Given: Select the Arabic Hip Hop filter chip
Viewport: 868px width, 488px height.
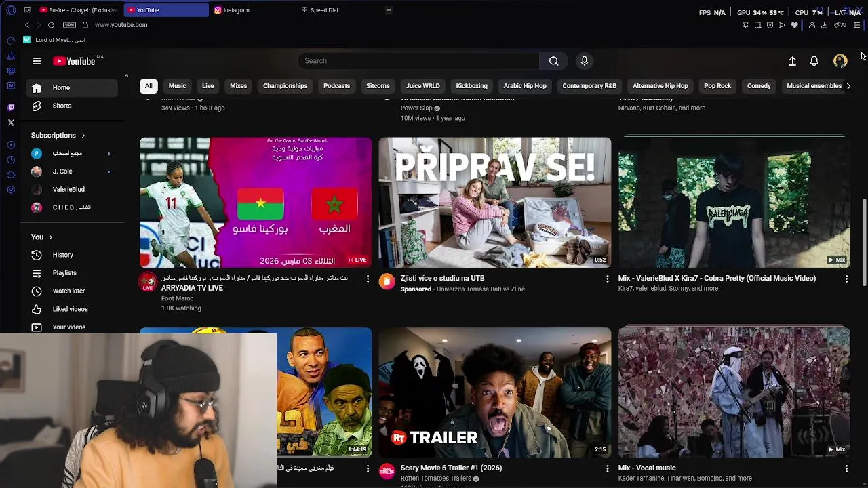Looking at the screenshot, I should tap(525, 86).
